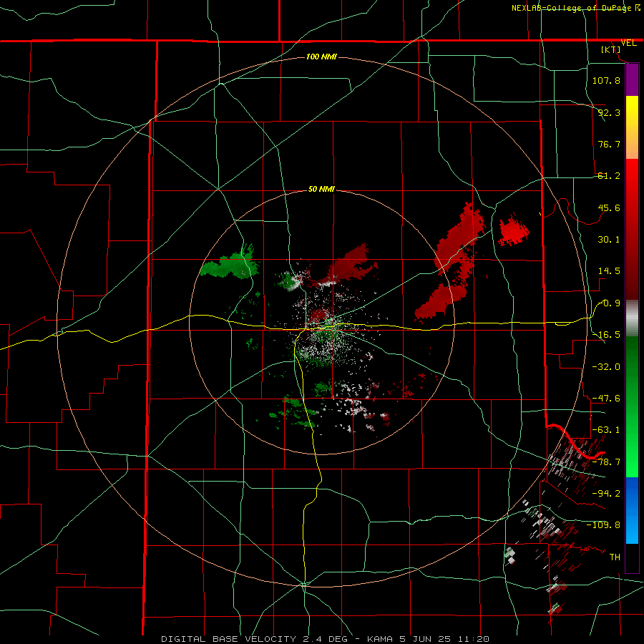Select the -94.2 scale label
The width and height of the screenshot is (644, 644).
tap(606, 493)
